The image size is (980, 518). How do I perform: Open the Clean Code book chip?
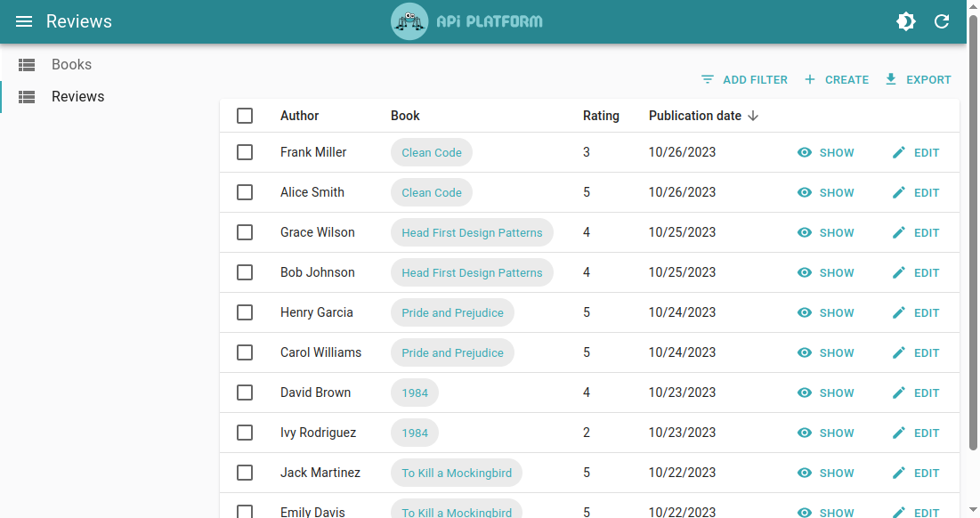(x=431, y=152)
